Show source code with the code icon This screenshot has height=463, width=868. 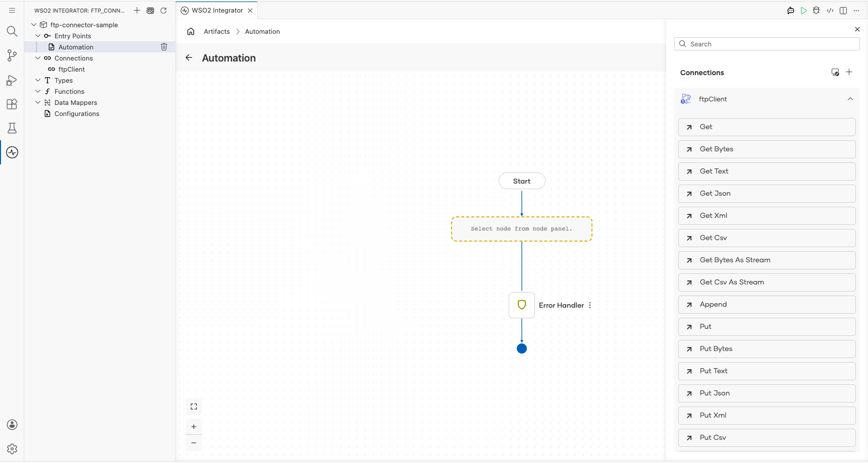click(830, 10)
